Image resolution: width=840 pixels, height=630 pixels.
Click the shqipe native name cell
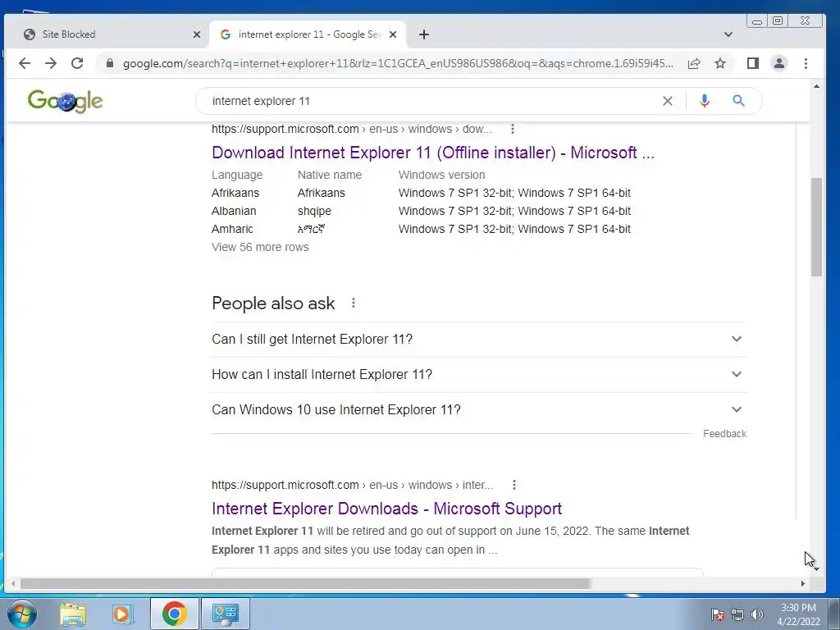tap(314, 211)
